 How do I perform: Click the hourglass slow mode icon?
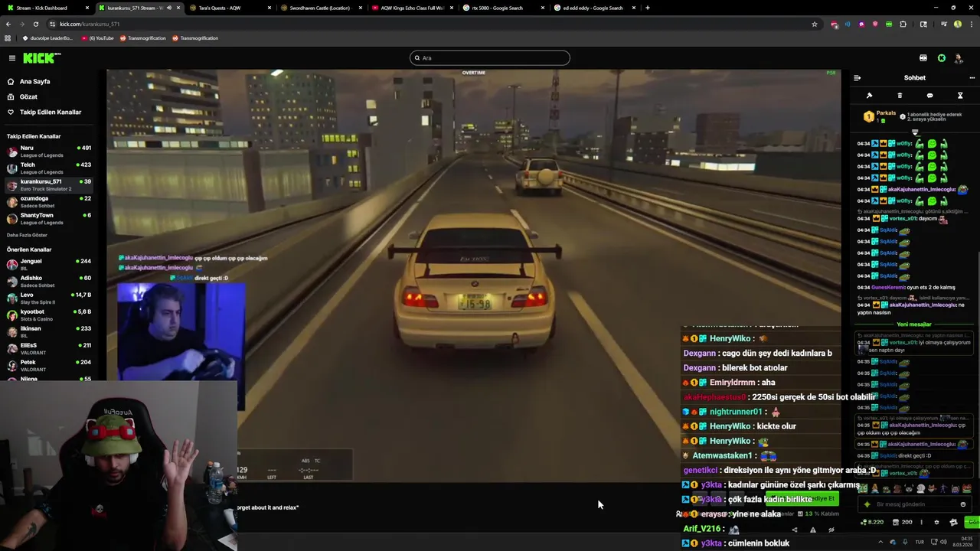[960, 96]
